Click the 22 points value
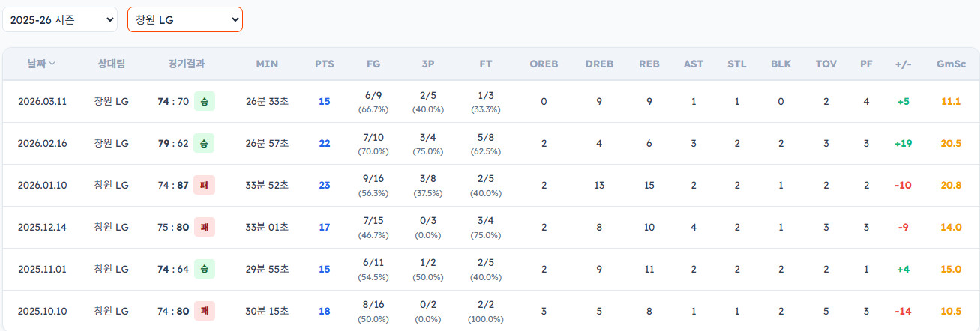The height and width of the screenshot is (331, 980). 325,143
